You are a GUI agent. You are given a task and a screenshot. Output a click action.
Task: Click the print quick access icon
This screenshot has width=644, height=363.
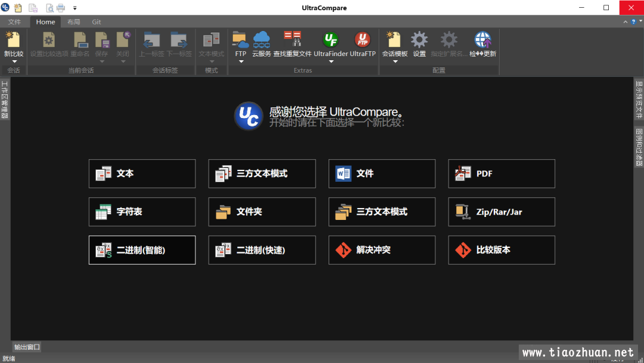(x=61, y=7)
